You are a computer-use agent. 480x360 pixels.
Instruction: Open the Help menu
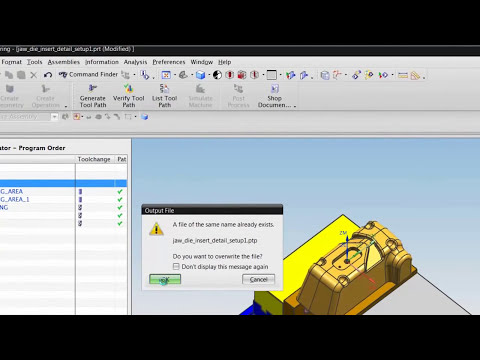click(x=225, y=62)
